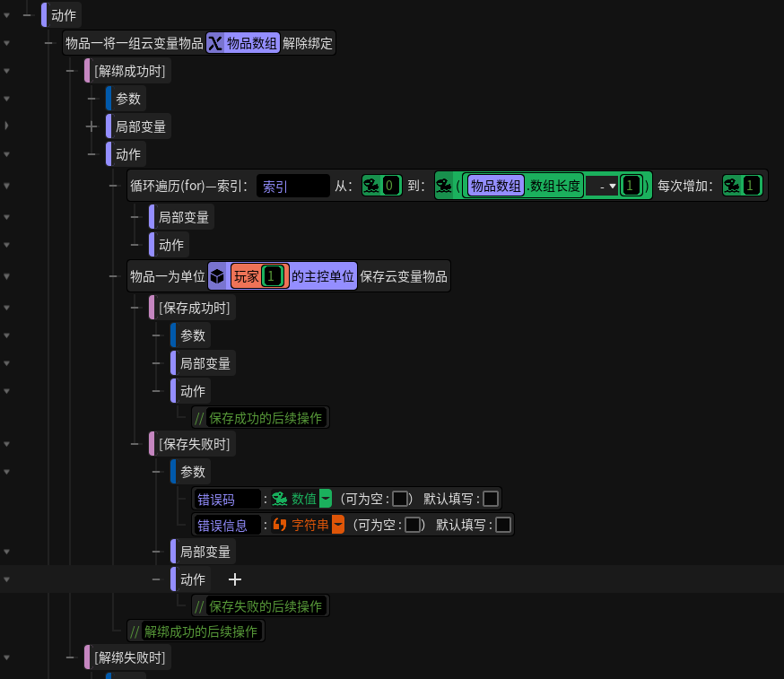Open the 数值 type dropdown for 错误码
The width and height of the screenshot is (784, 679).
click(x=326, y=499)
